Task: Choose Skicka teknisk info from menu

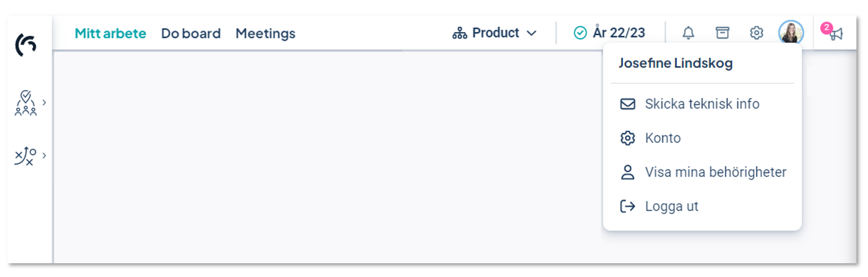Action: 702,104
